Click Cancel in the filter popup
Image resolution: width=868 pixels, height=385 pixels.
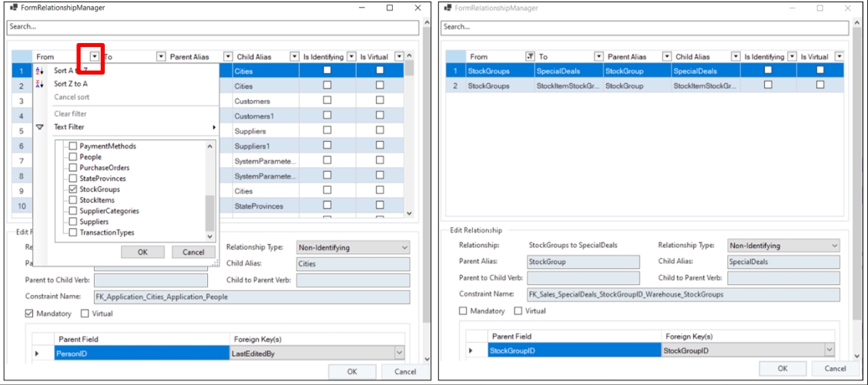coord(193,252)
